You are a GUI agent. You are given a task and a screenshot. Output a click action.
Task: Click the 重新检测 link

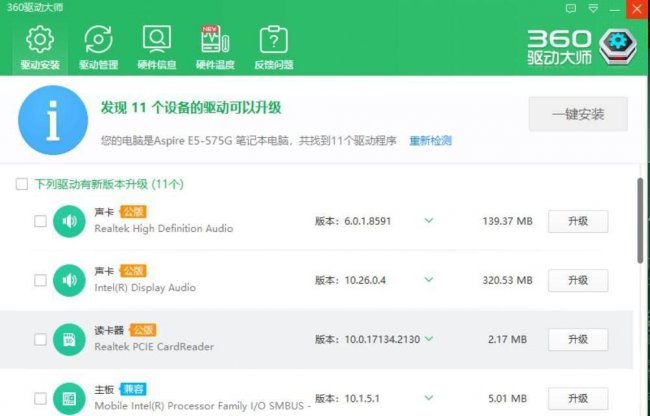coord(430,140)
